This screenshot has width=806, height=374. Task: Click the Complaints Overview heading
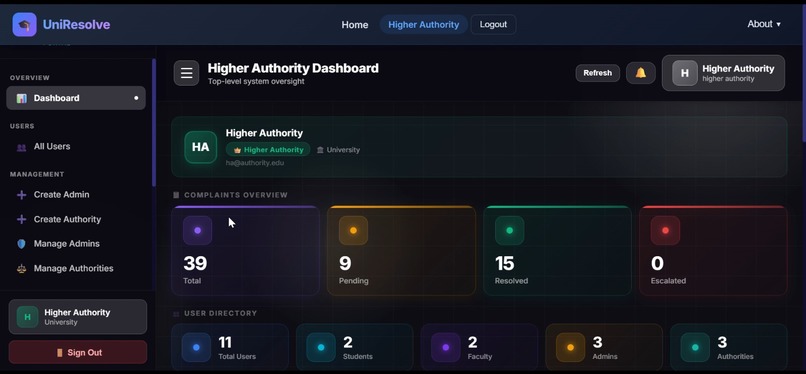[236, 195]
